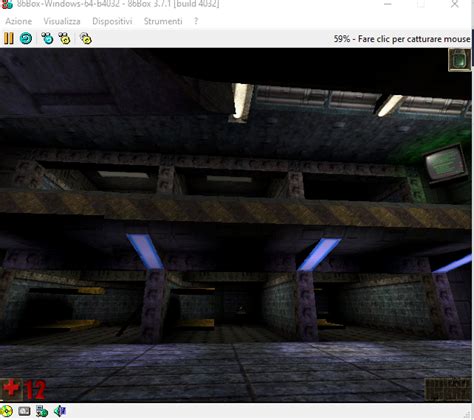Click the teal hard reset icon

point(26,39)
